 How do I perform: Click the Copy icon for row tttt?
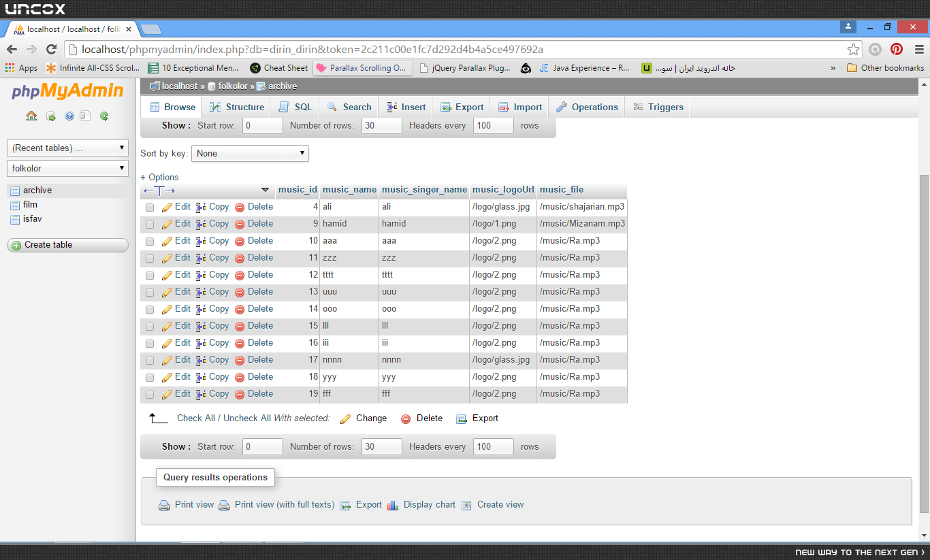[x=201, y=275]
